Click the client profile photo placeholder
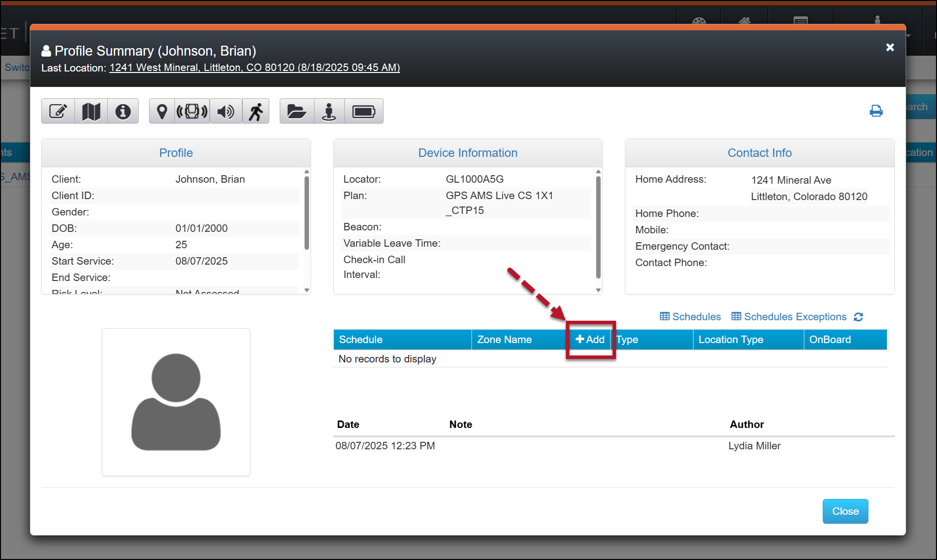 [176, 402]
